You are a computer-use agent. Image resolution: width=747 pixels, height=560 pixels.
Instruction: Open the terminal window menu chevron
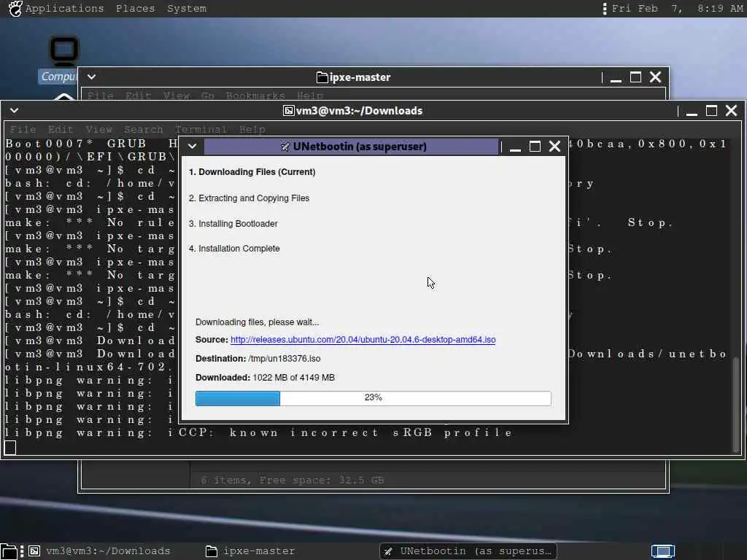point(15,111)
